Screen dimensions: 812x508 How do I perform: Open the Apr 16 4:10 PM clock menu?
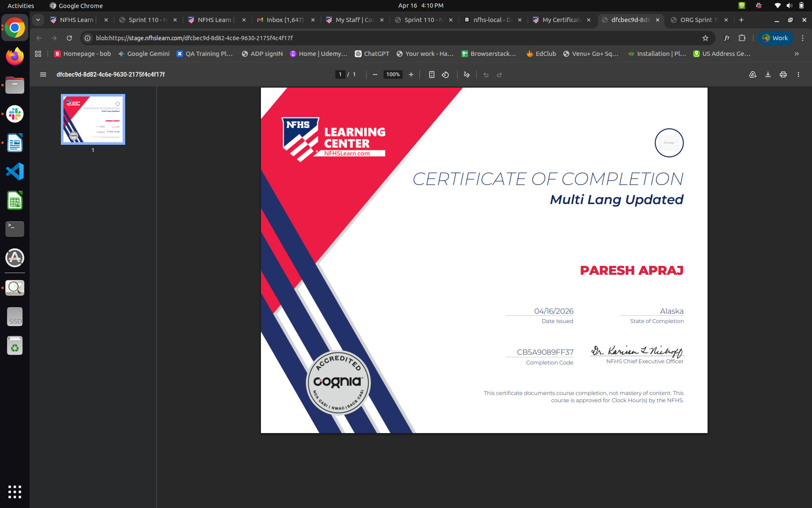[421, 6]
